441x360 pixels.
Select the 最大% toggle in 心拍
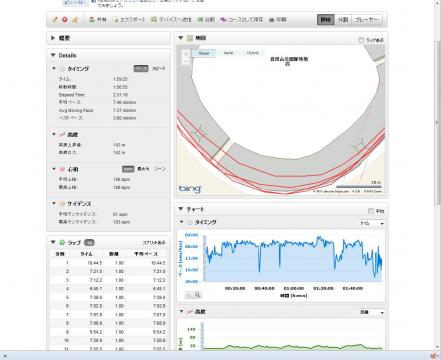143,169
